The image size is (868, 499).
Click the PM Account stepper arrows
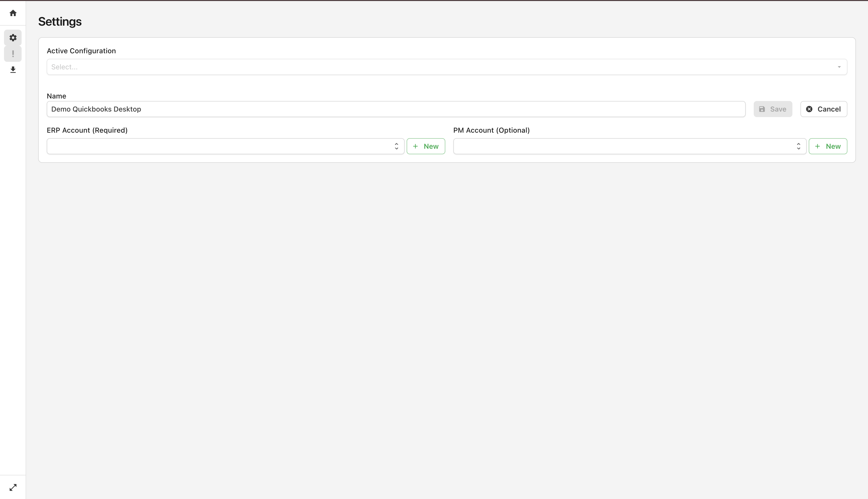tap(798, 146)
